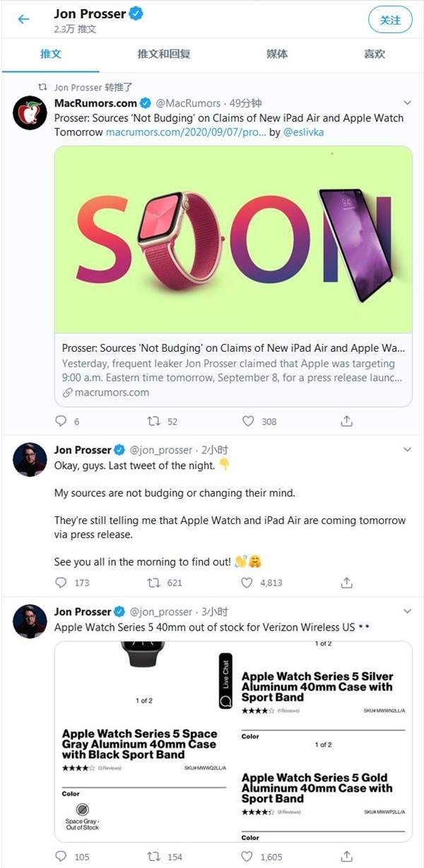Retweet the 'Last tweet of the night' post
Screen dimensions: 424x868
[x=153, y=583]
